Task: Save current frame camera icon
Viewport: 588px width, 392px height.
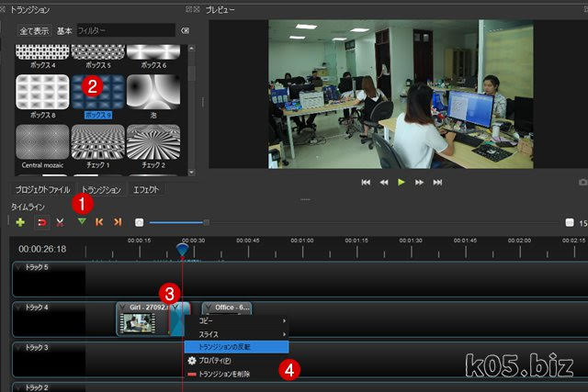Action: pyautogui.click(x=583, y=182)
